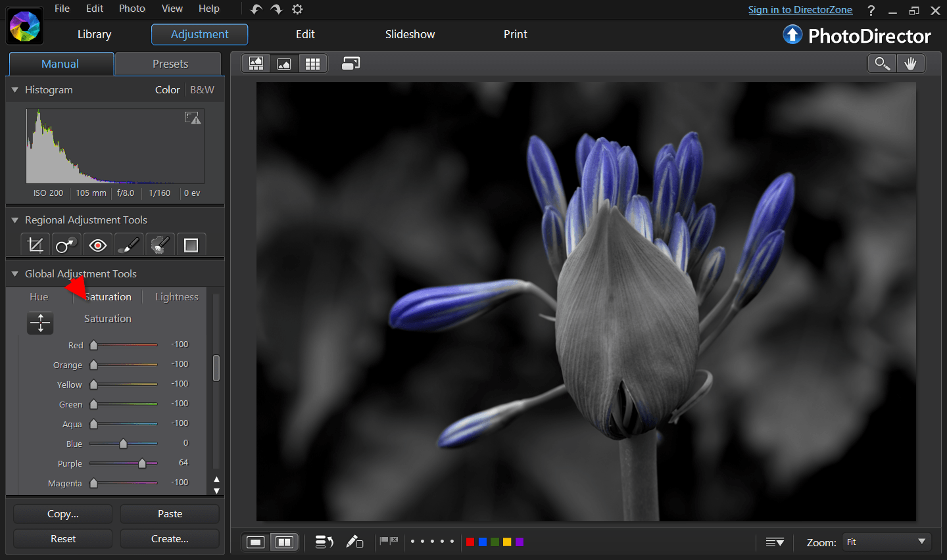Click the Purple saturation slider
Viewport: 947px width, 560px height.
[x=123, y=463]
